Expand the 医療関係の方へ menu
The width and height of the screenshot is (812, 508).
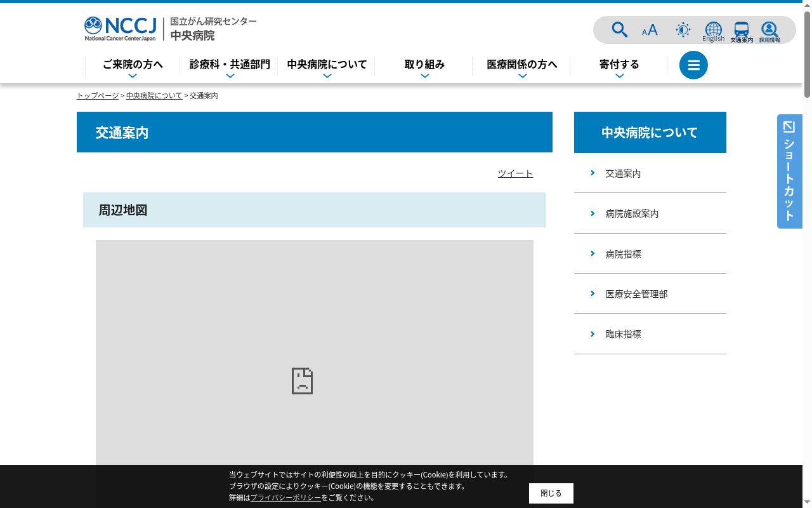pos(522,66)
